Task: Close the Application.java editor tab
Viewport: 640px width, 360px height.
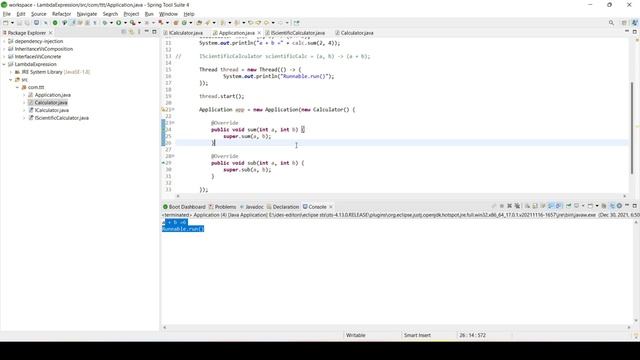Action: click(x=259, y=33)
